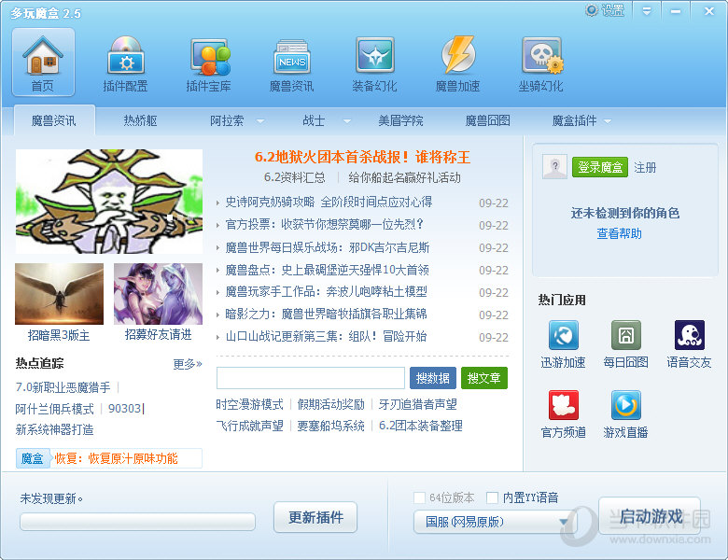Viewport: 728px width, 560px height.
Task: Open the 游戏直播 play icon
Action: click(x=626, y=405)
